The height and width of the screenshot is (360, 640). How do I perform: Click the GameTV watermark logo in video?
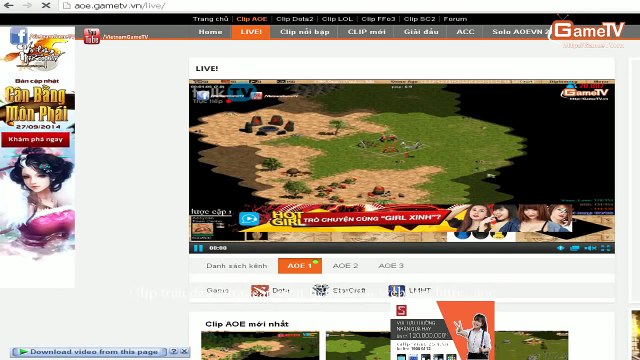[584, 92]
